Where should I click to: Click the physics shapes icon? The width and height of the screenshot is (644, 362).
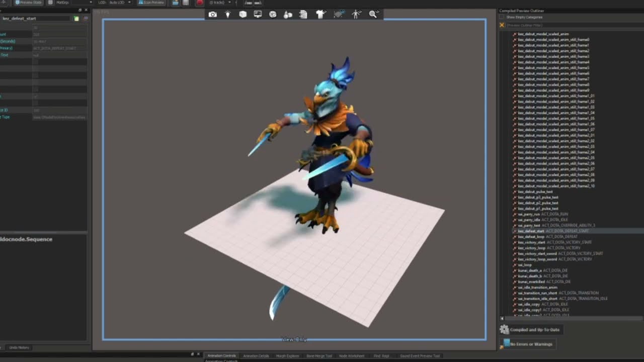[288, 15]
